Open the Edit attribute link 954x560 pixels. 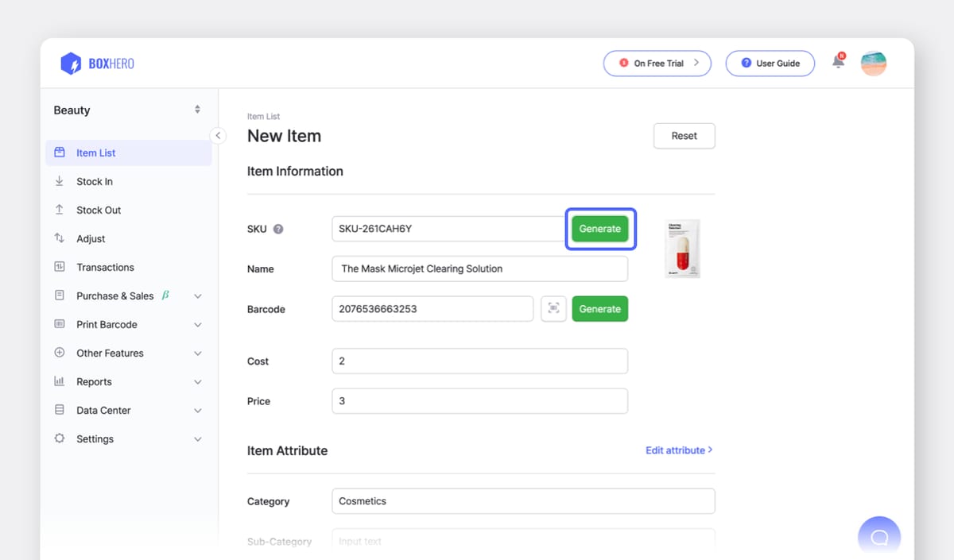click(x=677, y=450)
